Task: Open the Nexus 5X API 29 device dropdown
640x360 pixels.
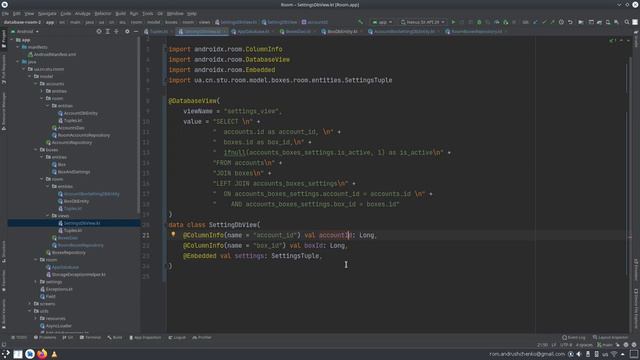Action: click(x=422, y=22)
